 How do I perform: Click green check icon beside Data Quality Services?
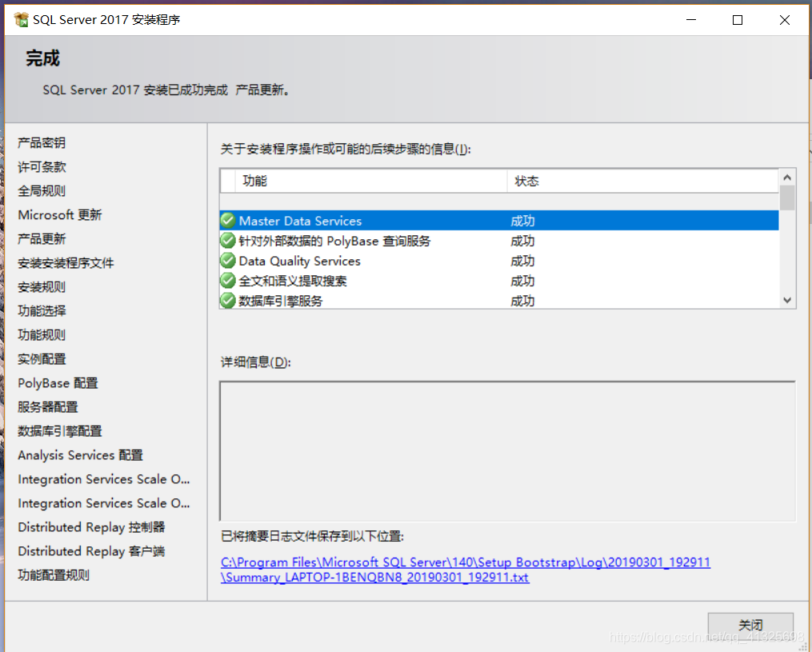(228, 261)
